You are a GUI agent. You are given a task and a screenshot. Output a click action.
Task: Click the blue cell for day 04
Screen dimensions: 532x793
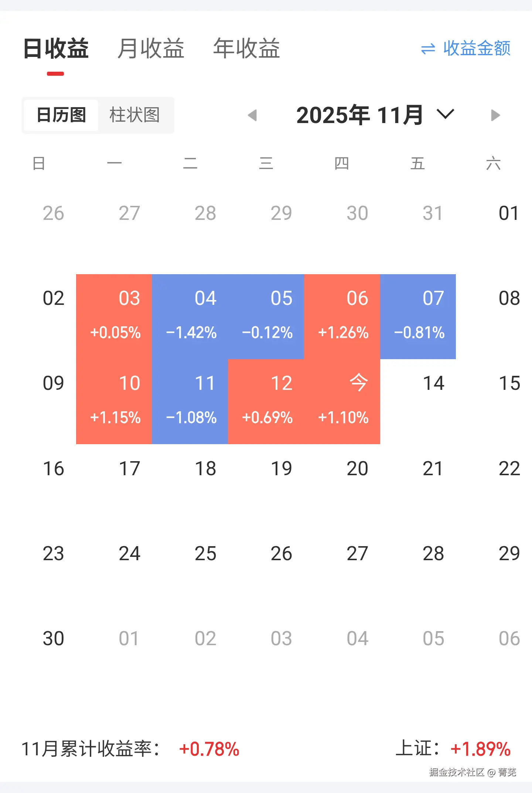pyautogui.click(x=190, y=316)
